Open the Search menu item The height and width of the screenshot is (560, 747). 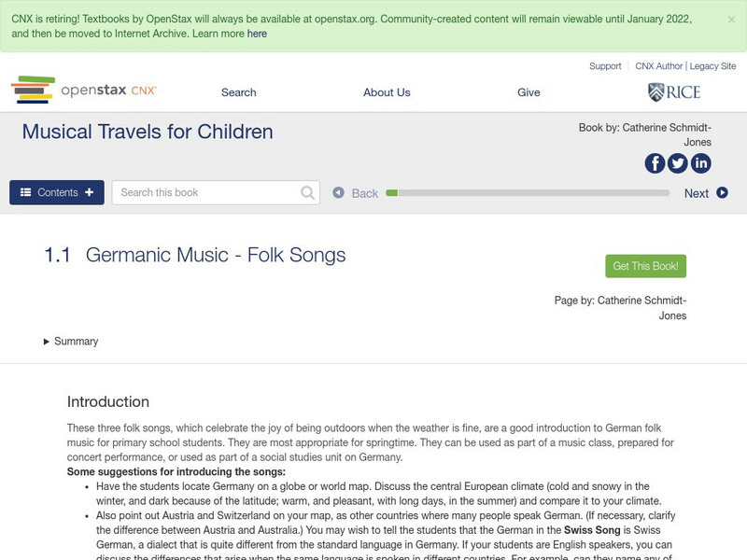[238, 92]
